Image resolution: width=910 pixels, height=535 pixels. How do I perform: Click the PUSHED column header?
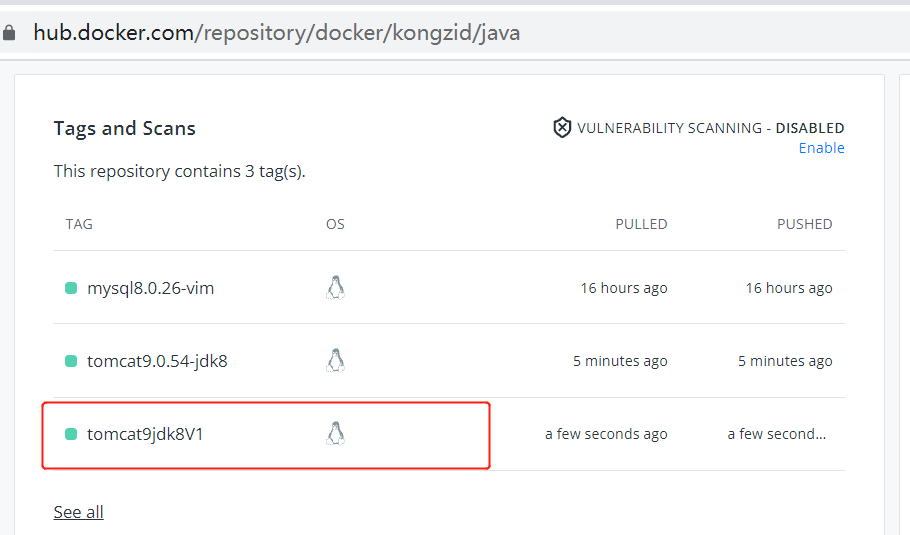(x=804, y=224)
